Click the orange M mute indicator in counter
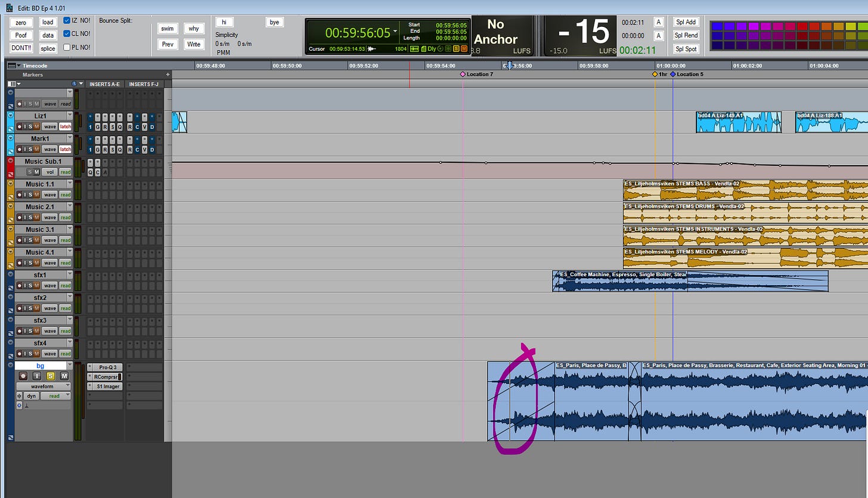Viewport: 868px width, 498px height. click(x=464, y=49)
